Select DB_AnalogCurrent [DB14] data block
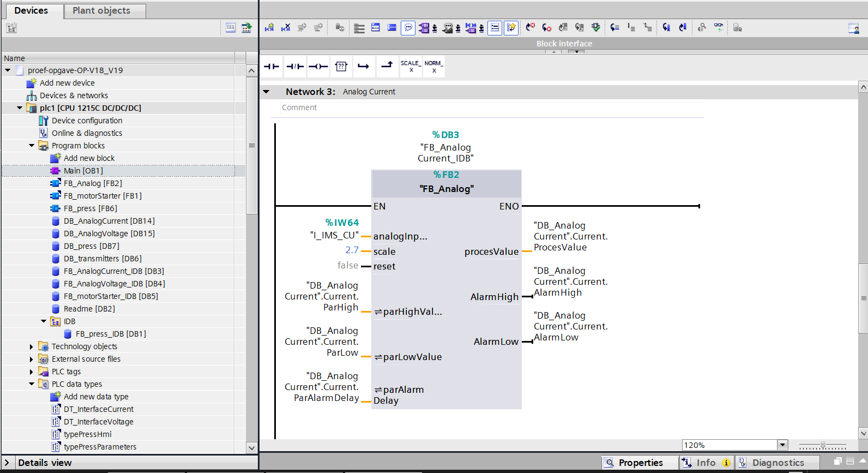This screenshot has height=473, width=868. pos(109,221)
